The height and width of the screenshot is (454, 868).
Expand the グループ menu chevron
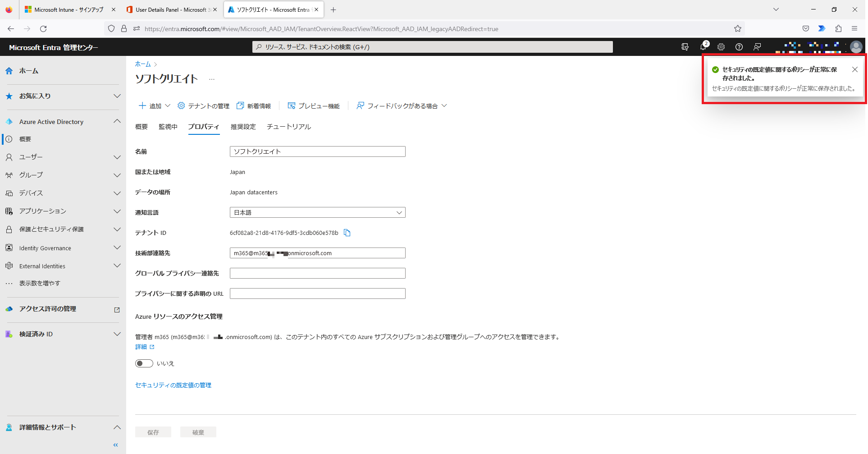click(117, 175)
